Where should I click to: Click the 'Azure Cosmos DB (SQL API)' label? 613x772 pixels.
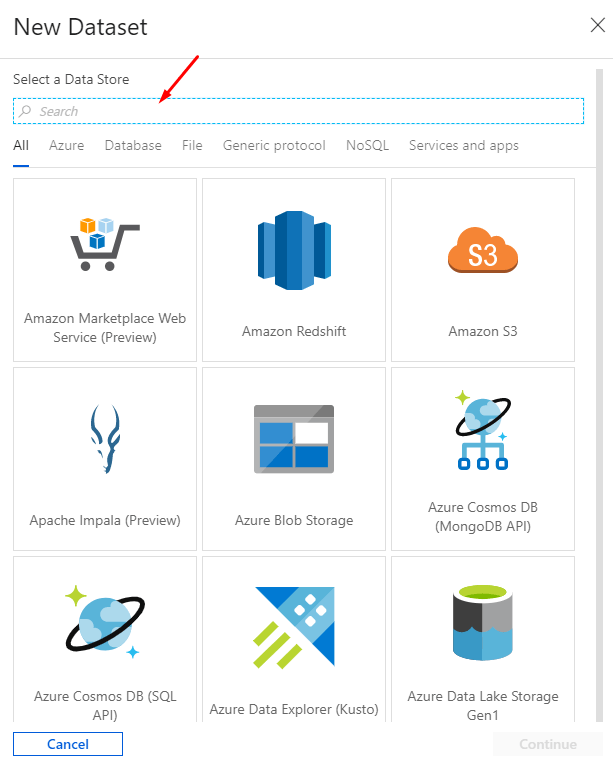click(x=105, y=705)
